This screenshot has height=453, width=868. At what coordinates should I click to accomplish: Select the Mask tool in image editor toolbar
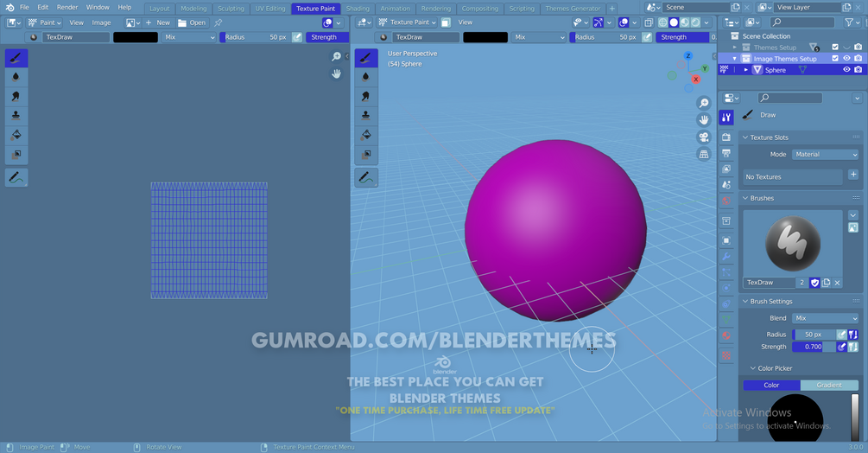tap(16, 155)
